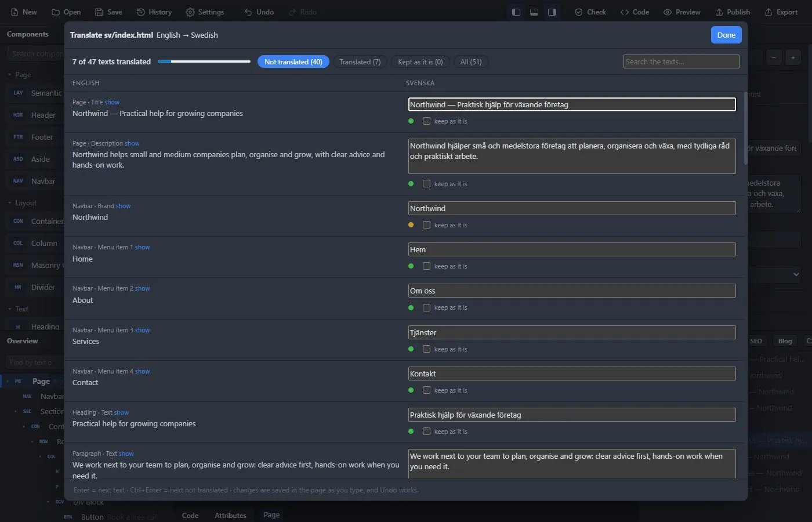812x522 pixels.
Task: Switch to the bottom Code tab
Action: point(190,515)
